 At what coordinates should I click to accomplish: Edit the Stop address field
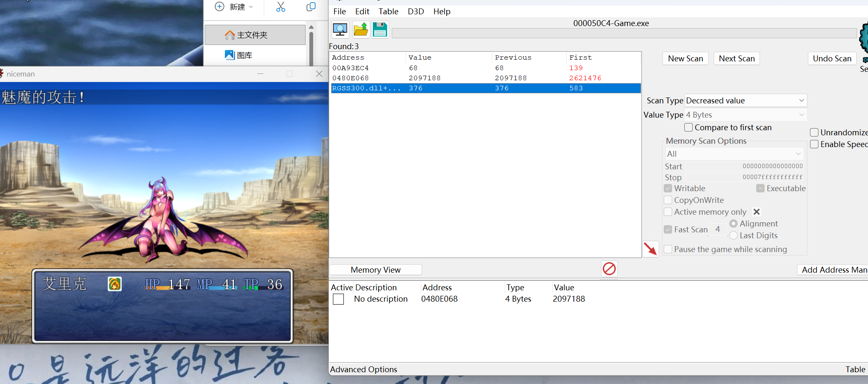click(x=744, y=177)
